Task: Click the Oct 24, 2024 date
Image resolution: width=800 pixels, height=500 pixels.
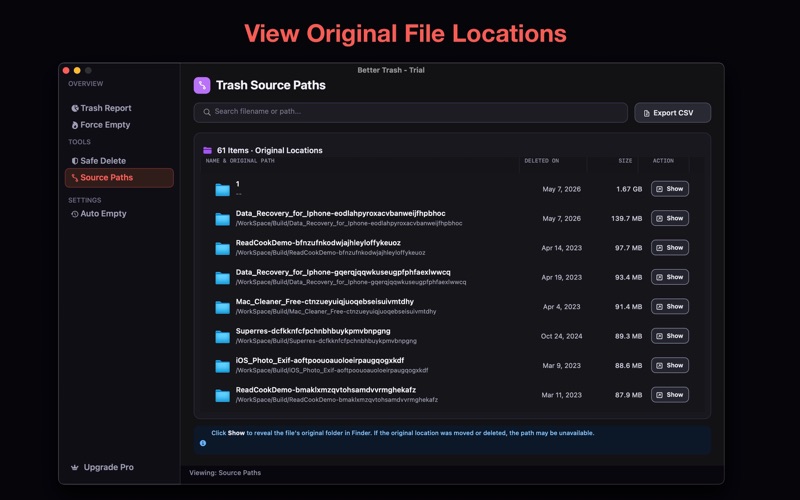Action: 561,336
